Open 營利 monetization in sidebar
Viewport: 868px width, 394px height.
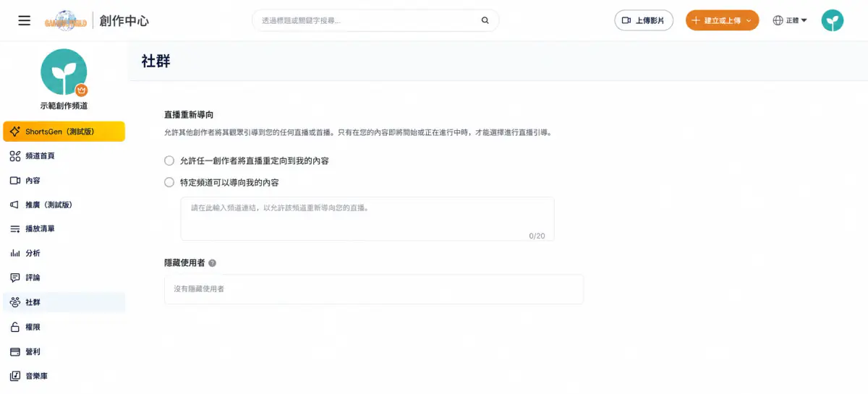[x=64, y=351]
